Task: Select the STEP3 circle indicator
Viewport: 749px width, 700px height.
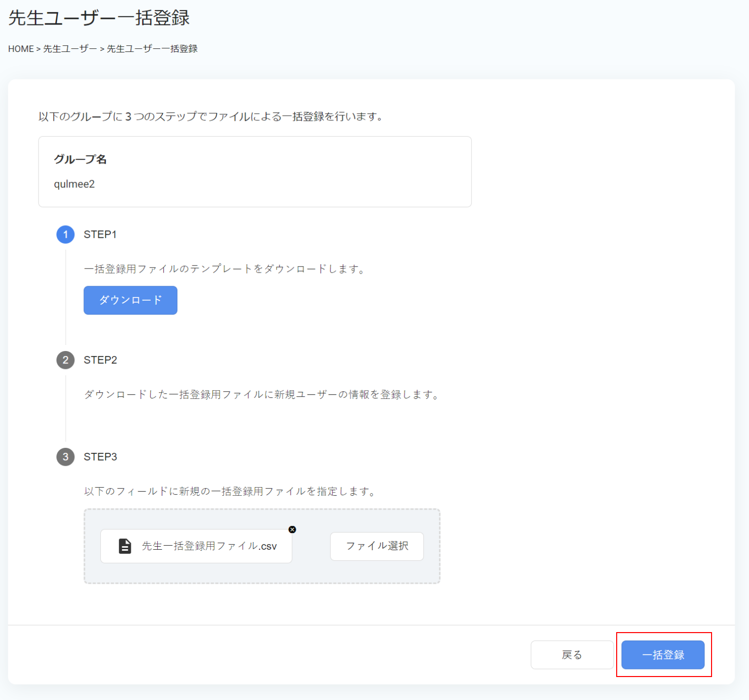Action: coord(65,457)
